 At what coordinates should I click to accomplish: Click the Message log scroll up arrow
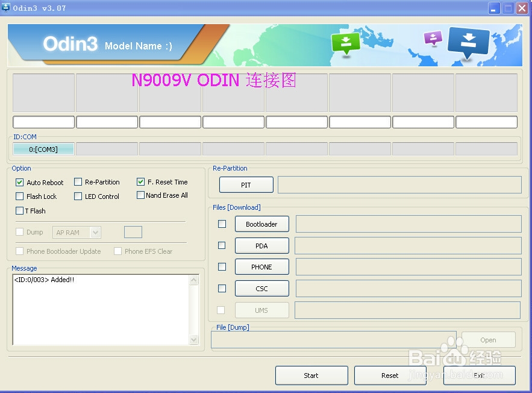(x=194, y=280)
